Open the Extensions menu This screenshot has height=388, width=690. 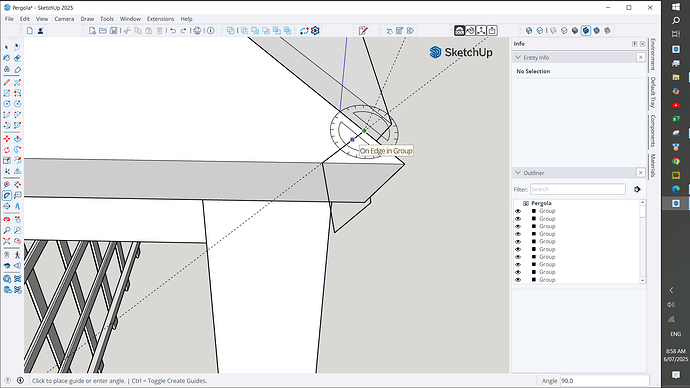(160, 19)
